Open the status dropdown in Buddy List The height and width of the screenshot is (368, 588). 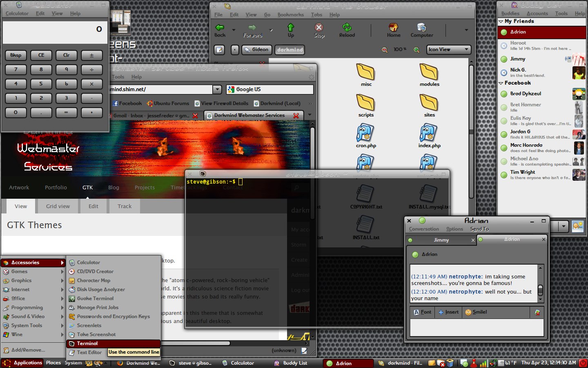tap(564, 226)
